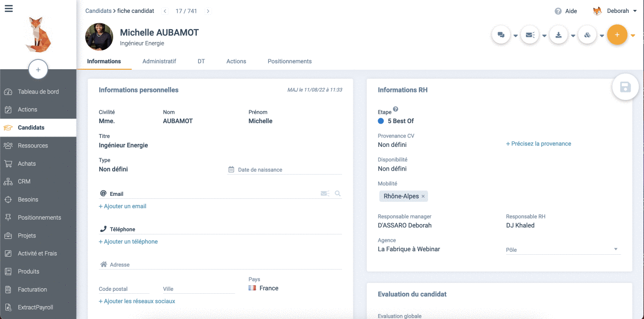Click the download round button
The width and height of the screenshot is (644, 319).
click(558, 35)
